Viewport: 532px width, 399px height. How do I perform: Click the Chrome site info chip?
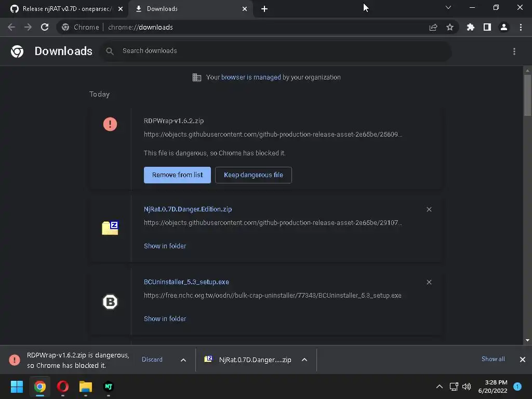point(81,27)
